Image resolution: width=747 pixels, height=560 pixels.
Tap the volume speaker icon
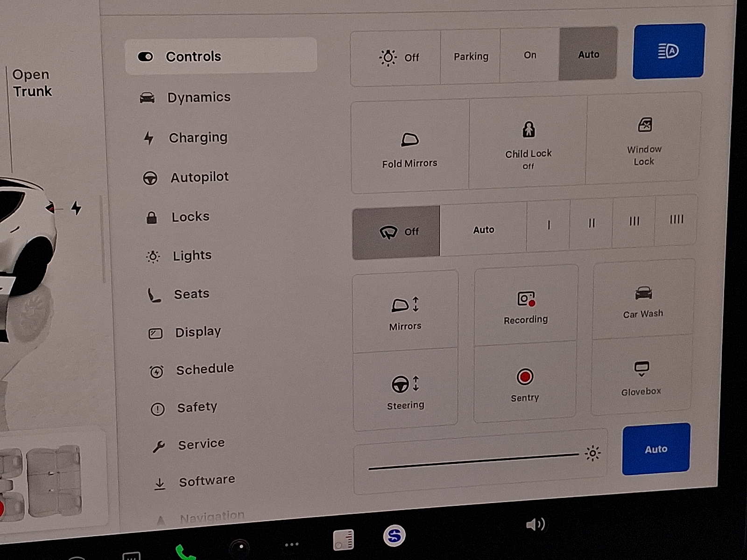tap(536, 525)
